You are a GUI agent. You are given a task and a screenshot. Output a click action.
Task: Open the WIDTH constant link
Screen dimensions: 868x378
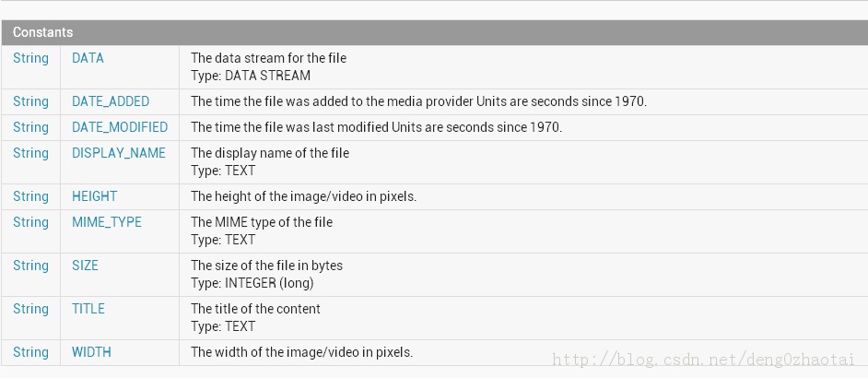[91, 352]
